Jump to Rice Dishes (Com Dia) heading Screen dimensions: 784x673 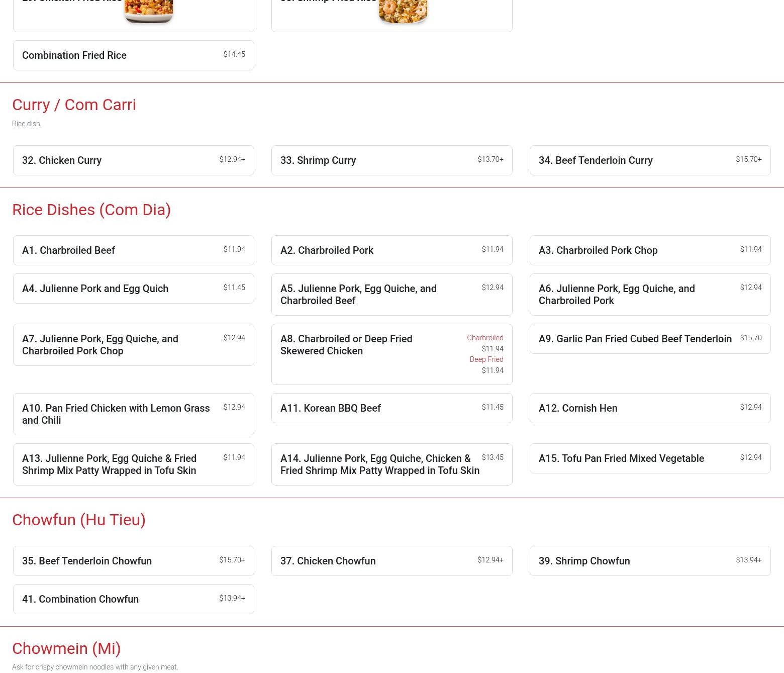tap(91, 210)
